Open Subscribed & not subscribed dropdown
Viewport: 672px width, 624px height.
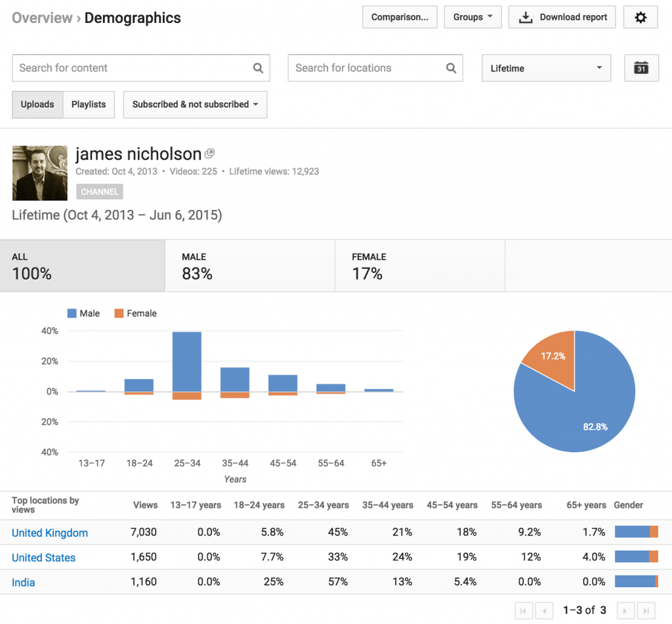(x=195, y=104)
